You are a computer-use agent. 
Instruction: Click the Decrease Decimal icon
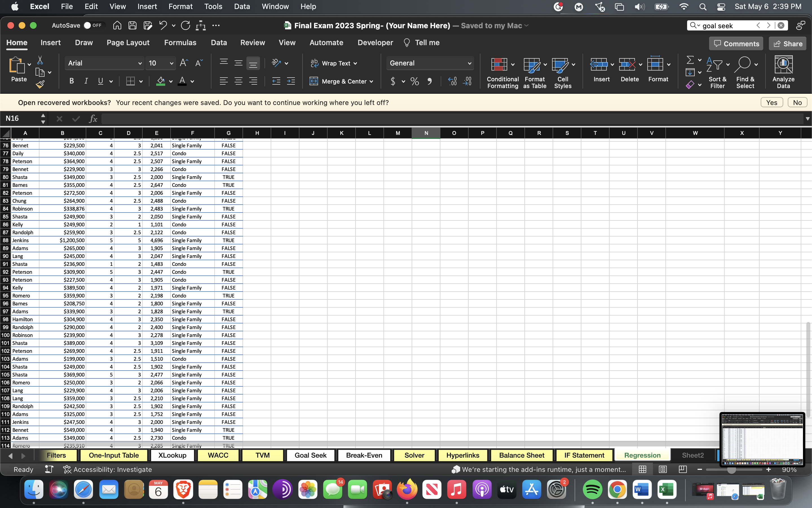coord(467,81)
